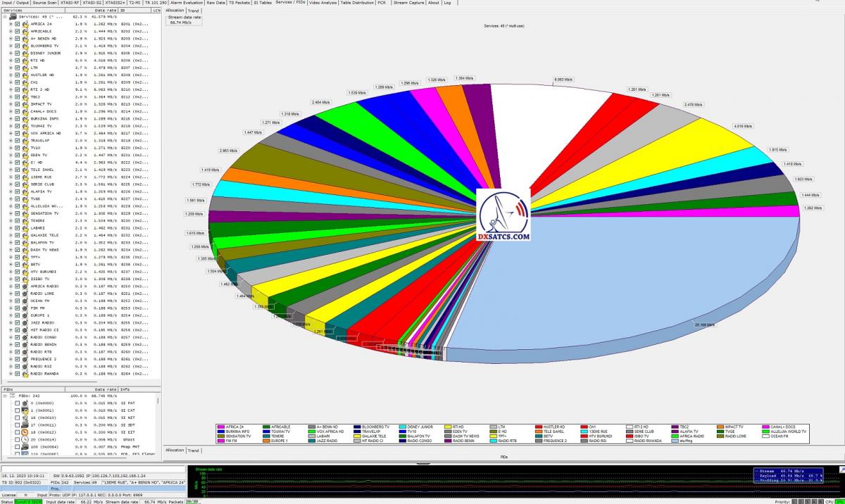Click the RTI HD yellow legend swatch
The height and width of the screenshot is (504, 845).
448,427
